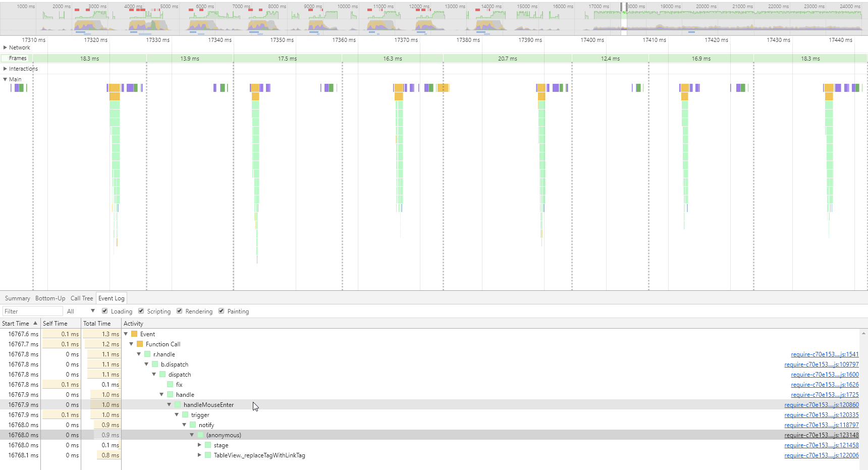Click the Activity column header

(x=133, y=324)
